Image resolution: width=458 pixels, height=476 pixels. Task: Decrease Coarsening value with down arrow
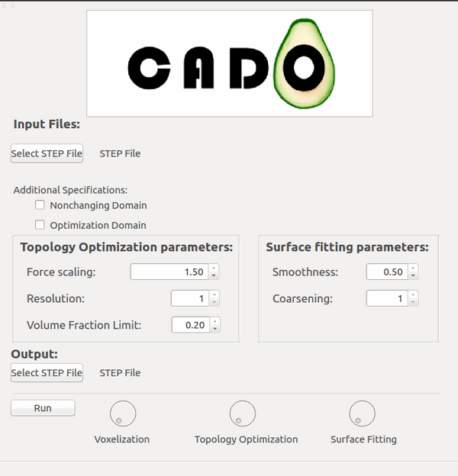[x=413, y=302]
